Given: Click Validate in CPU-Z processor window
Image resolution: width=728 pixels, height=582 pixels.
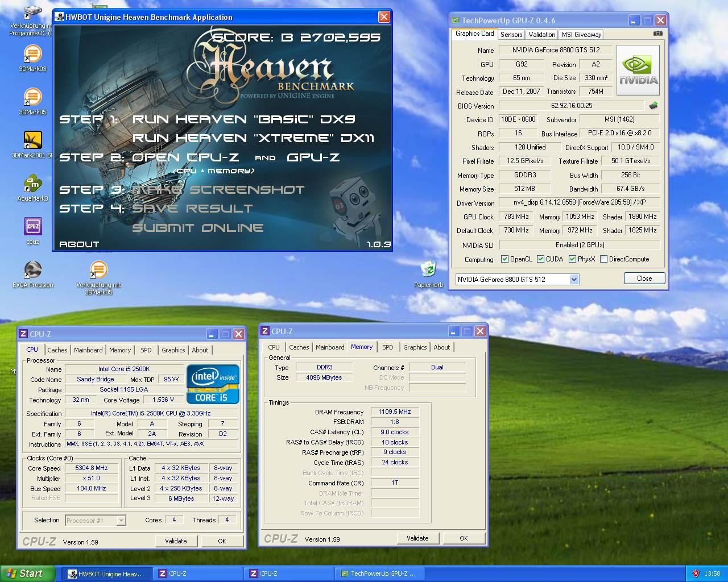Looking at the screenshot, I should (176, 541).
